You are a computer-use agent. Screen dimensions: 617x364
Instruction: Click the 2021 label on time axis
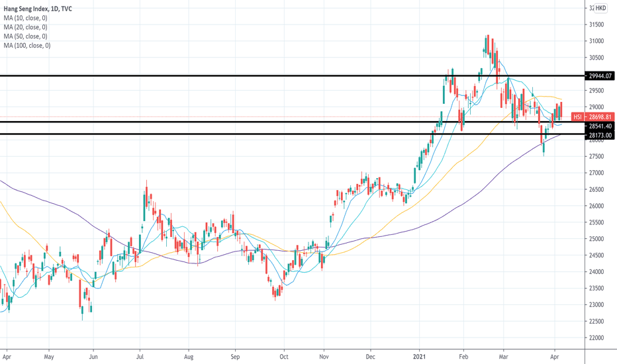pos(419,357)
